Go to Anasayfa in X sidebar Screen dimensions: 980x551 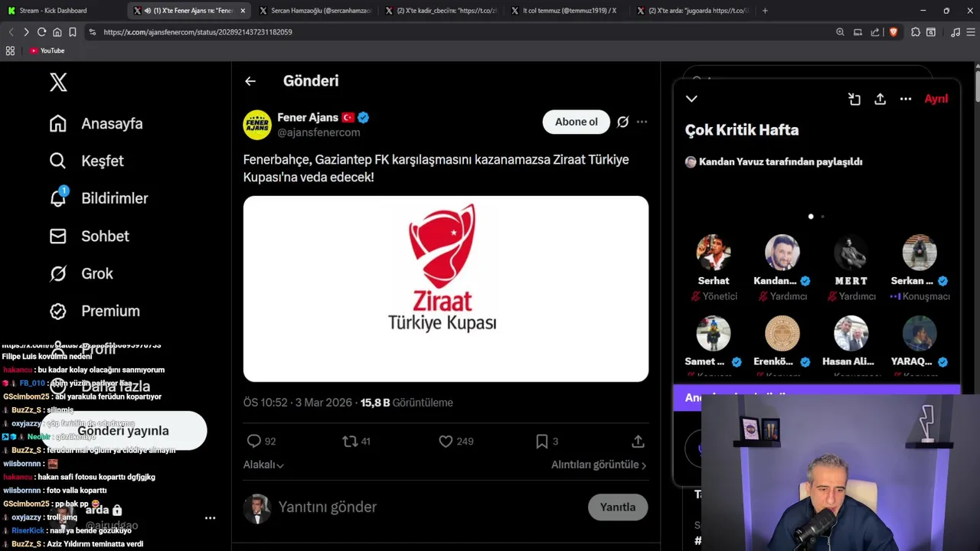pyautogui.click(x=96, y=123)
